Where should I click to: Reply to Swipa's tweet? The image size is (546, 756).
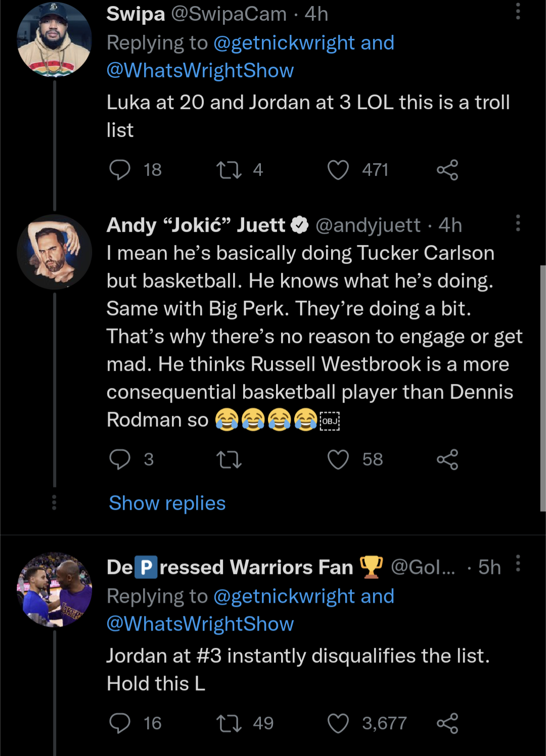[x=120, y=170]
